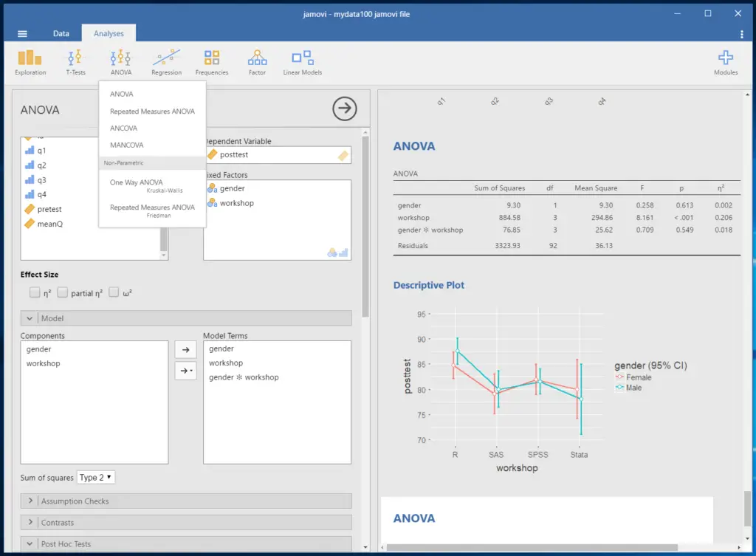Tick the partial η² checkbox
The width and height of the screenshot is (756, 556).
(x=63, y=293)
